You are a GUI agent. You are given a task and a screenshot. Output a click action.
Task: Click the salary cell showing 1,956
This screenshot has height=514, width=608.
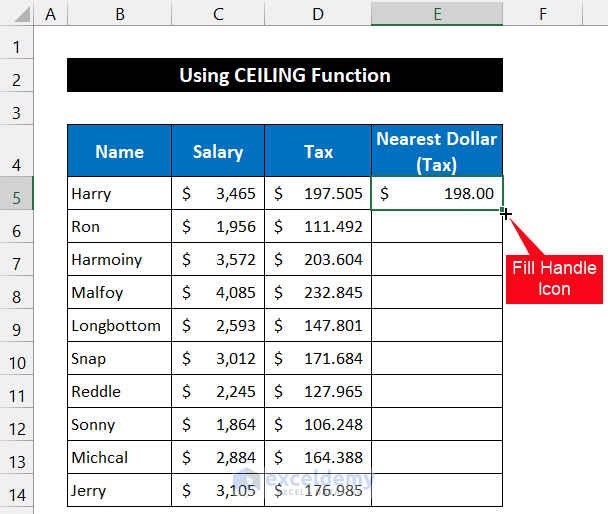[218, 226]
